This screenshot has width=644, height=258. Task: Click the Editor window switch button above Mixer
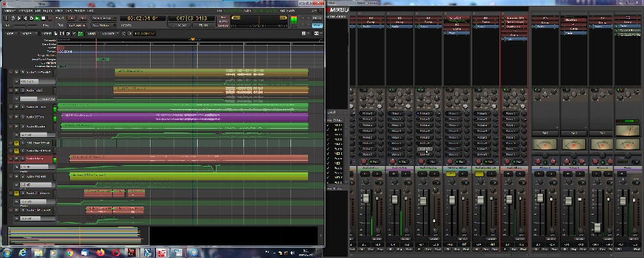[x=317, y=18]
